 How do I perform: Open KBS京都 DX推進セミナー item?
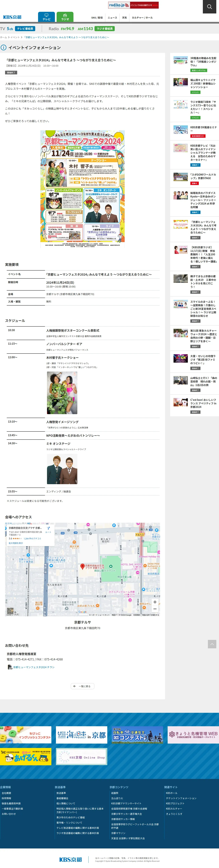pyautogui.click(x=195, y=131)
